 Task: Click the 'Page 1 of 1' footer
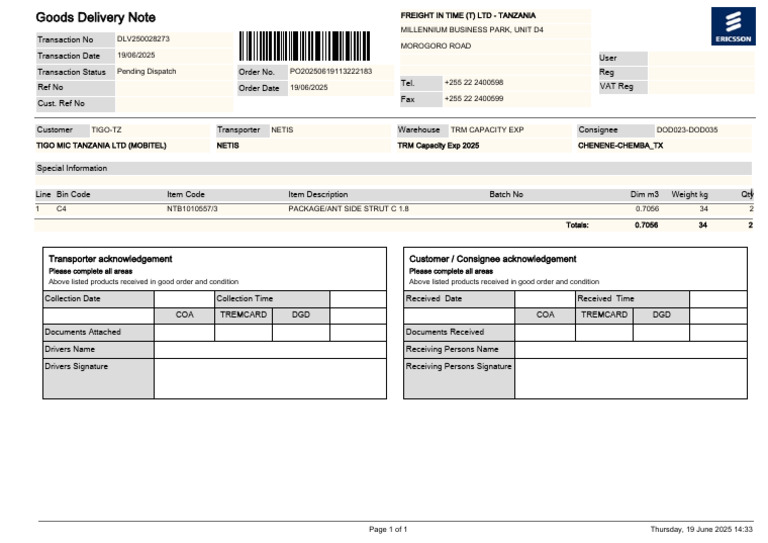click(388, 529)
